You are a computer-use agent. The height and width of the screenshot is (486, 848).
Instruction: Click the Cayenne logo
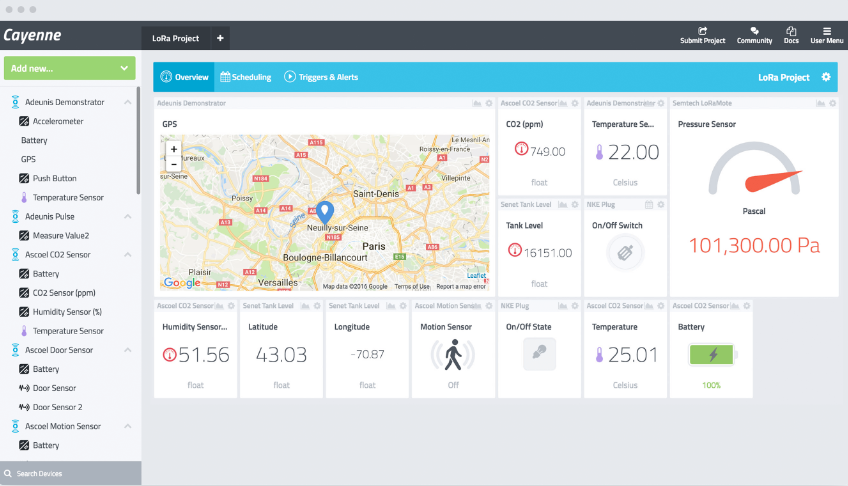[x=32, y=36]
